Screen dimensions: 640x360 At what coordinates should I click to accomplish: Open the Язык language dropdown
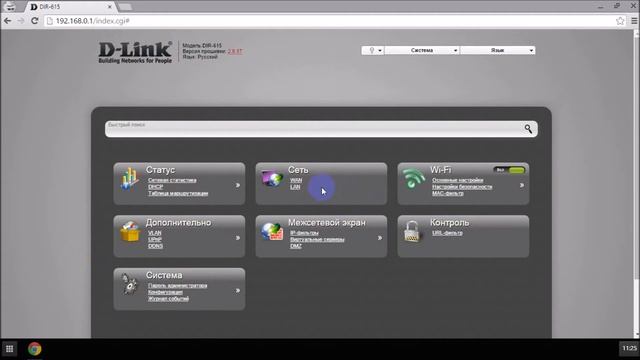coord(498,50)
